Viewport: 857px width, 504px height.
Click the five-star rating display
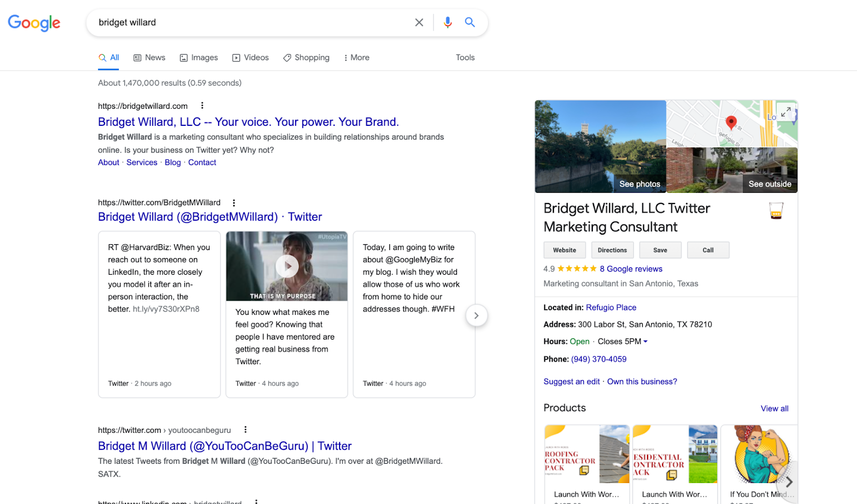577,269
